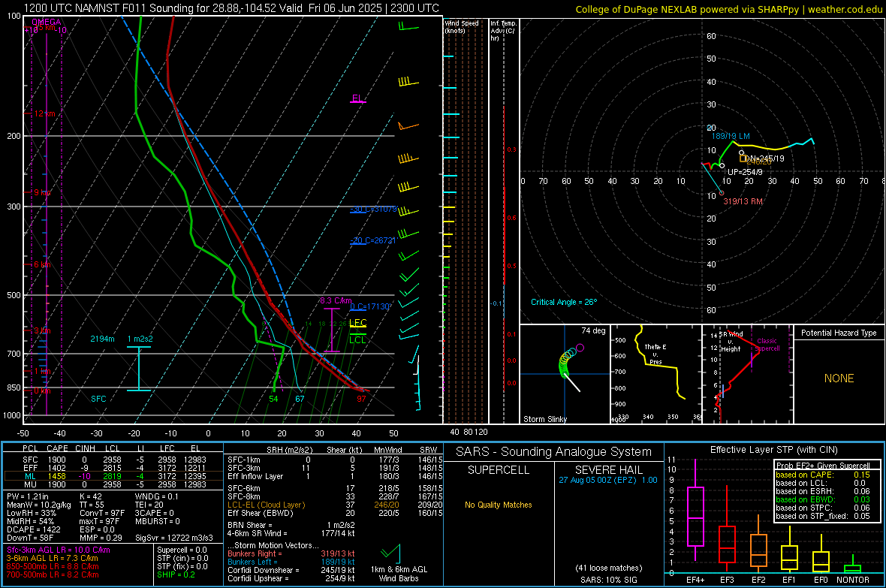Click the -30 C=31079 temperature level label
886x588 pixels.
[x=373, y=210]
